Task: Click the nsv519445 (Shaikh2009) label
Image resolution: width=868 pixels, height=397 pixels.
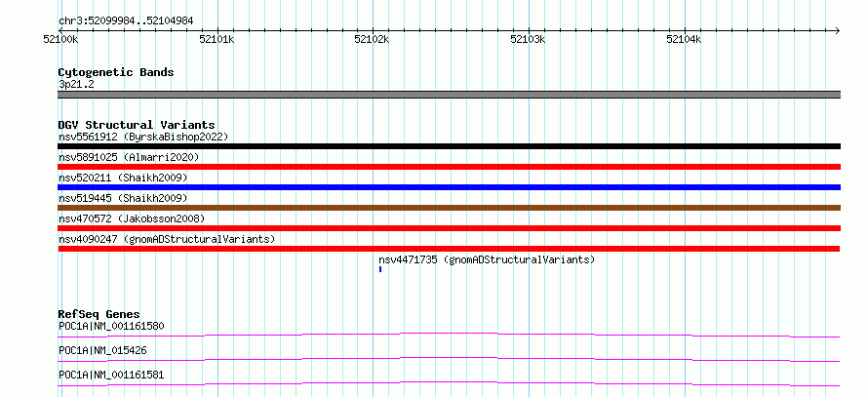Action: [x=123, y=198]
